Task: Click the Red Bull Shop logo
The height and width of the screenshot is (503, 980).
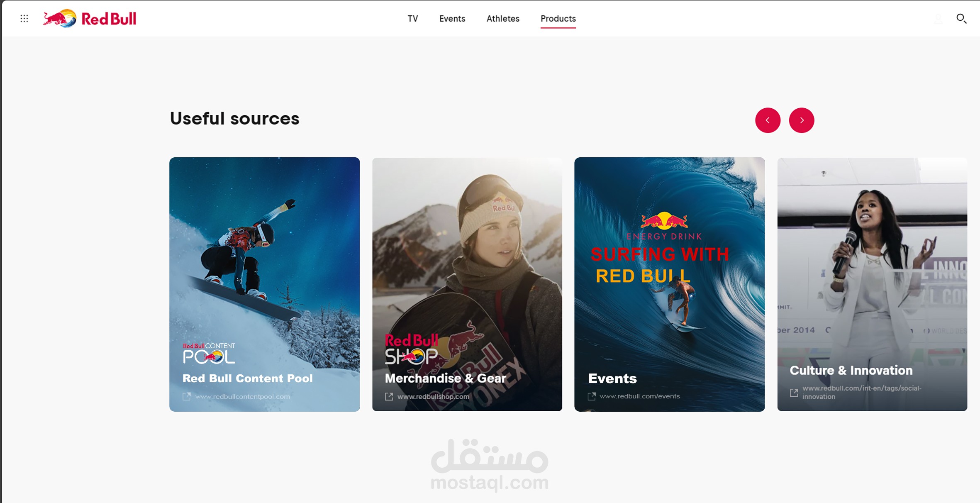Action: (411, 350)
